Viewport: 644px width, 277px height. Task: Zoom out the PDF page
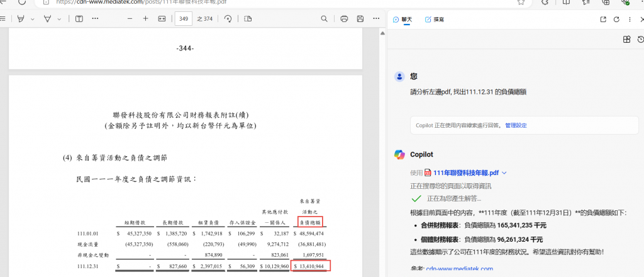(130, 18)
